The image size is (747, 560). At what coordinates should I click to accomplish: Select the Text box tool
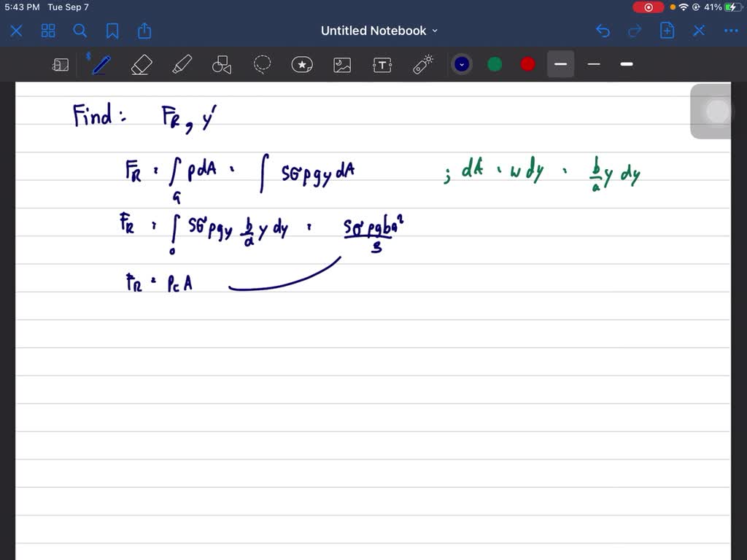pos(382,65)
